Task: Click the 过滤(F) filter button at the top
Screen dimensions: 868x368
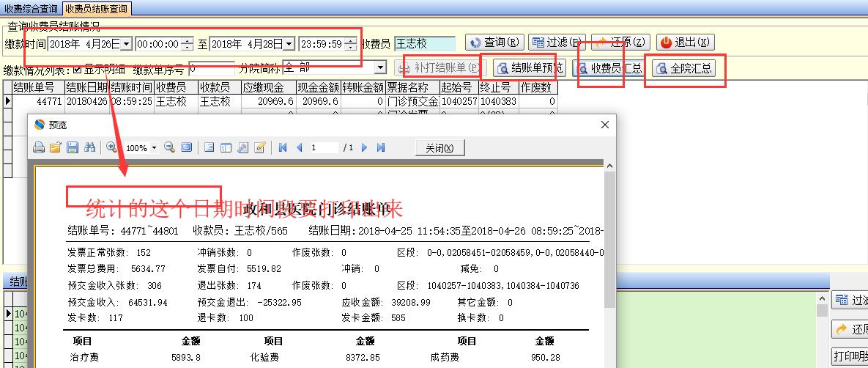Action: [x=557, y=42]
